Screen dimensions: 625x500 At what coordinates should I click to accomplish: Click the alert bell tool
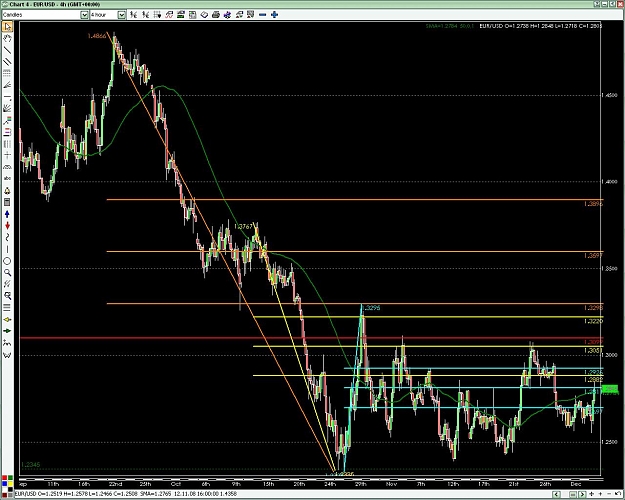click(x=7, y=191)
